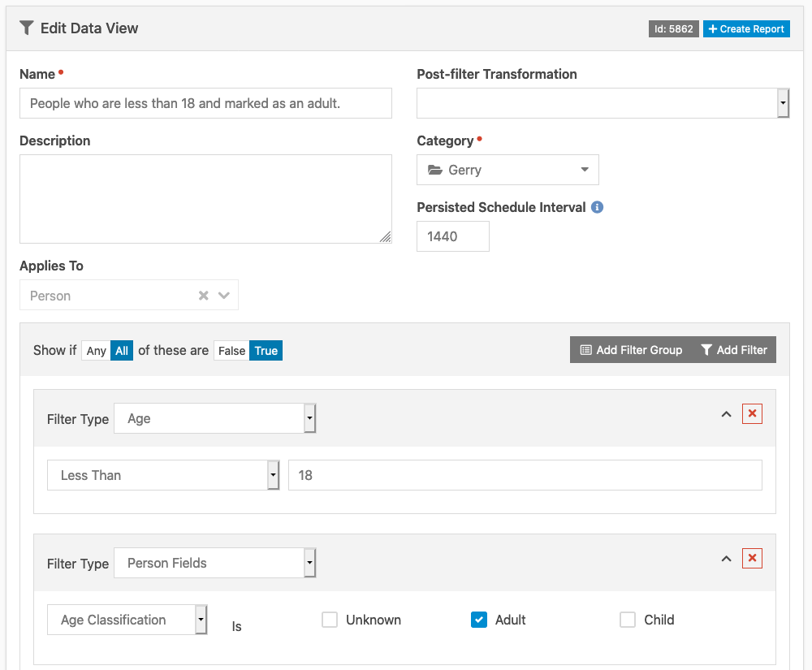Viewport: 812px width, 670px height.
Task: Open the Post-filter Transformation dropdown
Action: [603, 103]
